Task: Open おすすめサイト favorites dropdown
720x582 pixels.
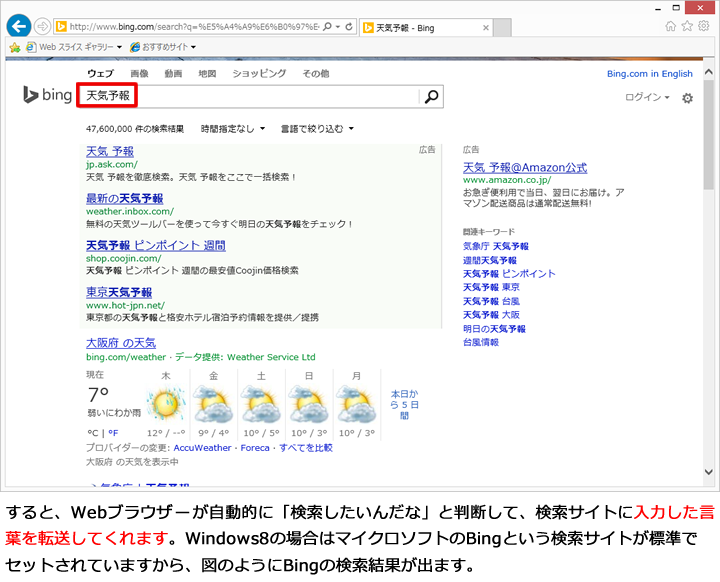Action: [x=163, y=47]
